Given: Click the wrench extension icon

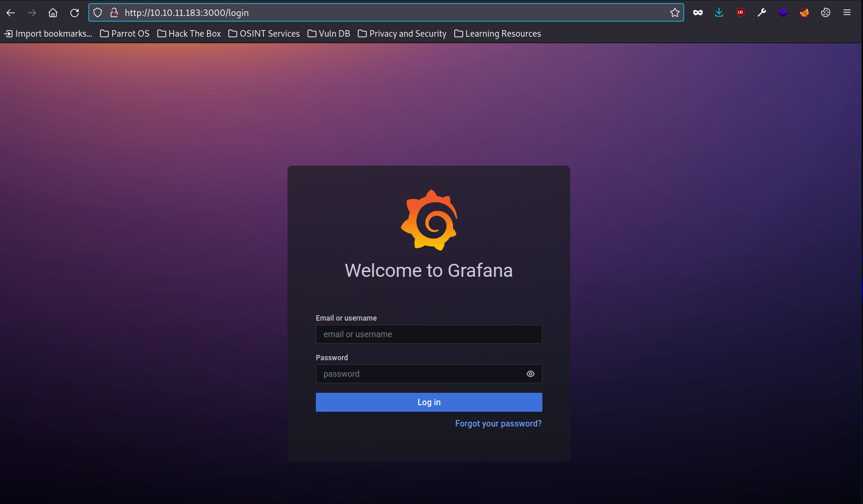Looking at the screenshot, I should click(x=761, y=12).
